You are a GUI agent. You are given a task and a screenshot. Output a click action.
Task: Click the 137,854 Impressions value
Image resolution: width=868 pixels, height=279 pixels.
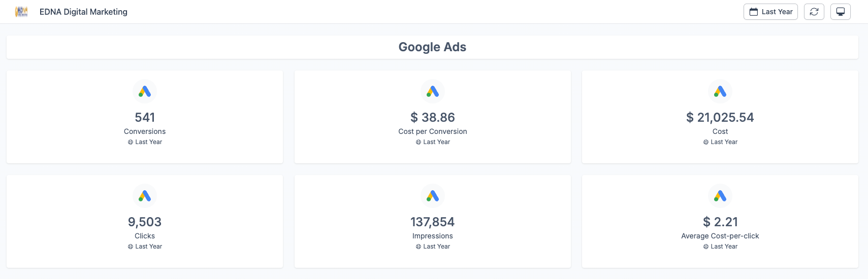pyautogui.click(x=433, y=222)
